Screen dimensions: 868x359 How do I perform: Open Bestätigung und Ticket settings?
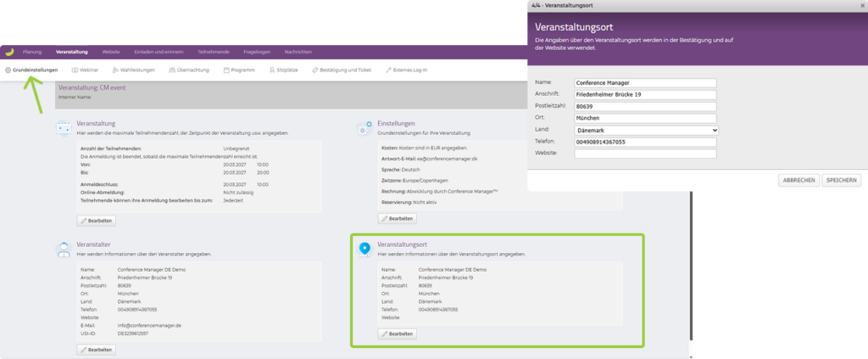click(x=343, y=70)
